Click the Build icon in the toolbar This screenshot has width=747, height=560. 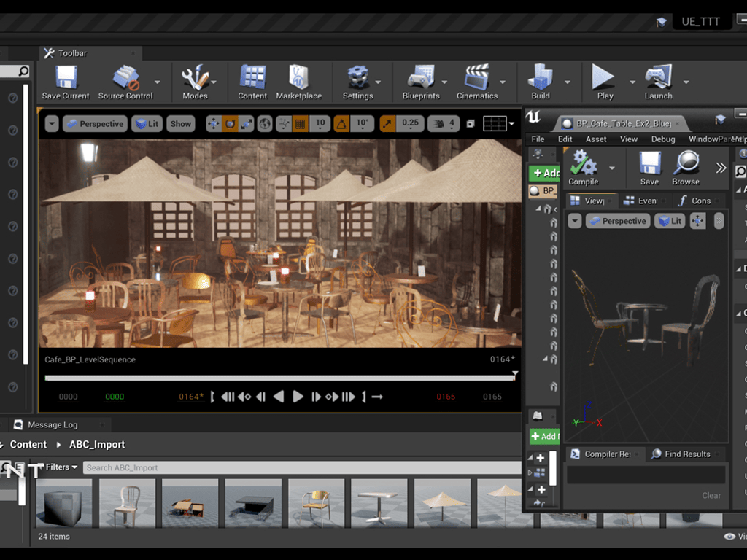coord(541,77)
